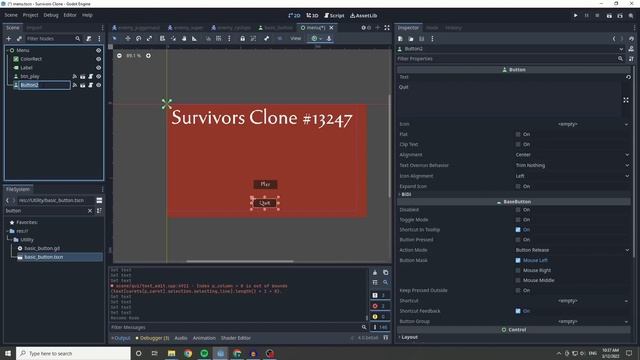Switch to the Script workspace
Image resolution: width=640 pixels, height=360 pixels.
pyautogui.click(x=334, y=16)
